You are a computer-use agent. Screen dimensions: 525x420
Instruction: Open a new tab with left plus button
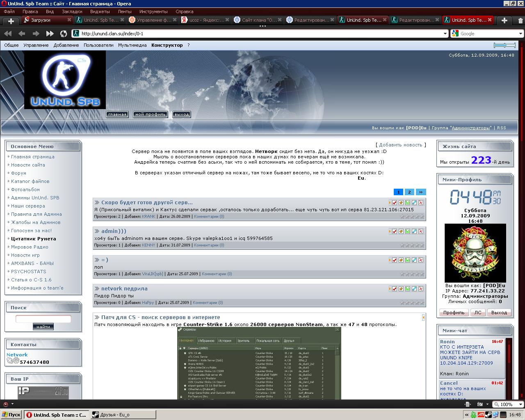(x=11, y=21)
